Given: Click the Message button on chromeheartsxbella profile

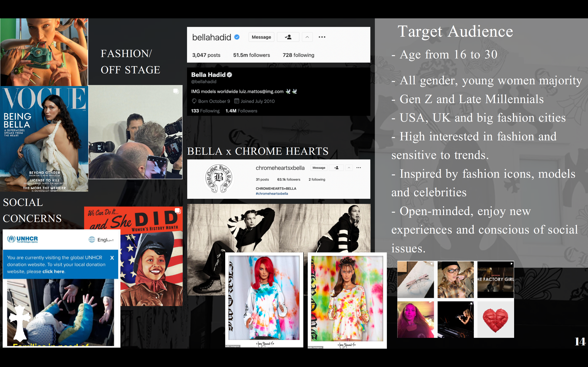Looking at the screenshot, I should coord(319,168).
